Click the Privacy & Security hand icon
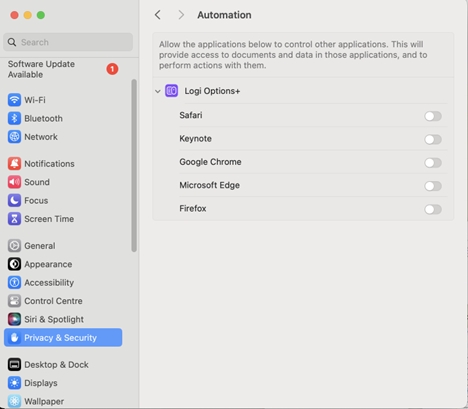 (14, 338)
